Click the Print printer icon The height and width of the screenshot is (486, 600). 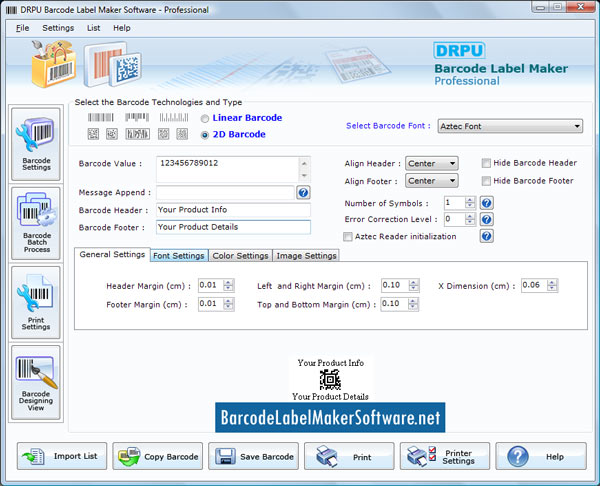(327, 456)
